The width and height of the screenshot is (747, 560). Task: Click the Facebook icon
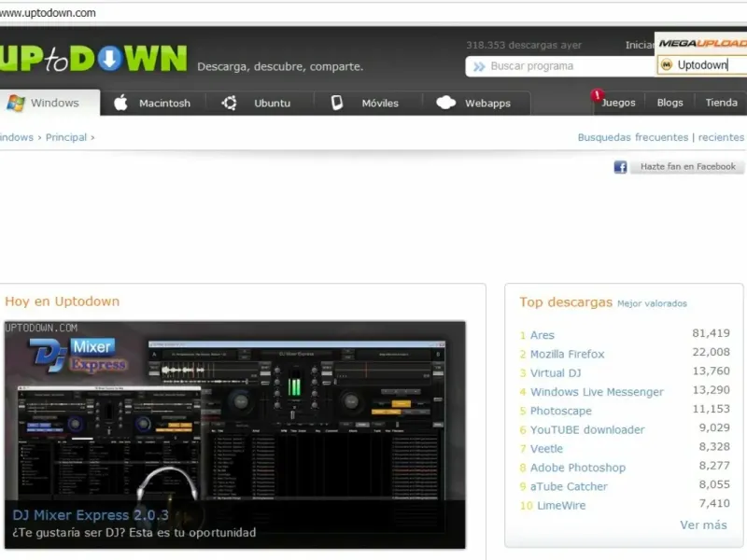[x=620, y=167]
